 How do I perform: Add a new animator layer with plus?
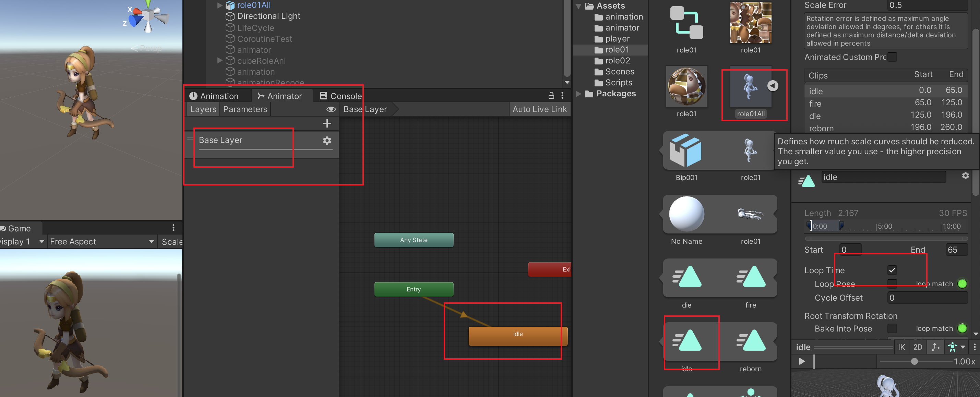click(x=327, y=123)
